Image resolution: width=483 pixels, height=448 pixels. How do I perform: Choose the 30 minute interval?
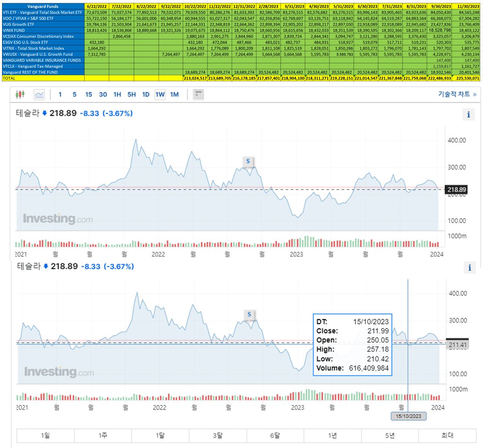[103, 94]
